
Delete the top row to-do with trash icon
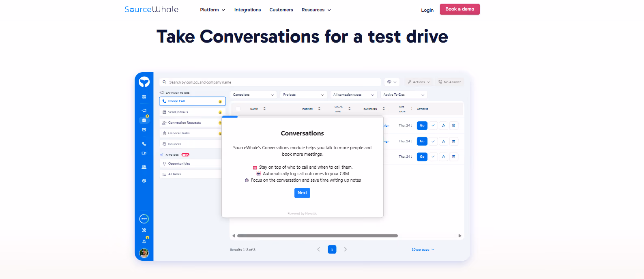click(x=454, y=125)
